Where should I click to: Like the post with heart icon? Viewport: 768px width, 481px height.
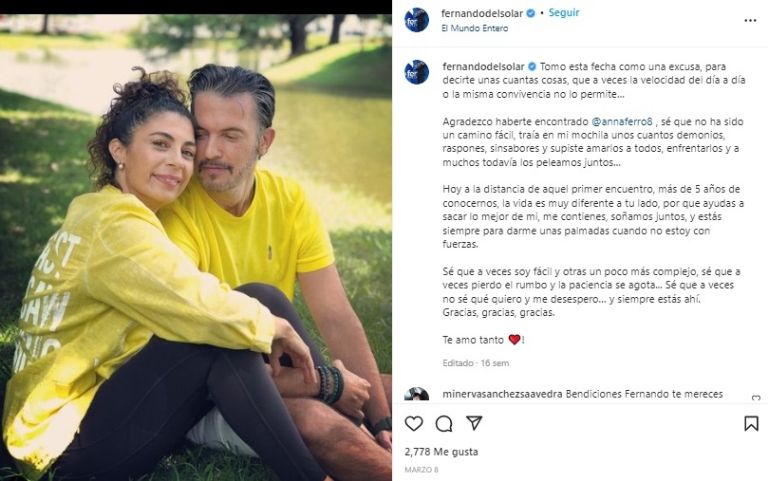(414, 424)
